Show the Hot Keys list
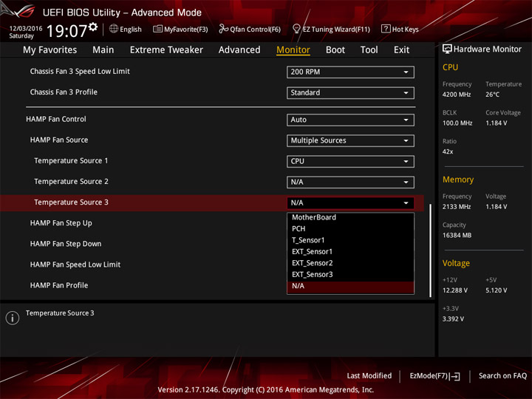The height and width of the screenshot is (399, 532). 400,29
